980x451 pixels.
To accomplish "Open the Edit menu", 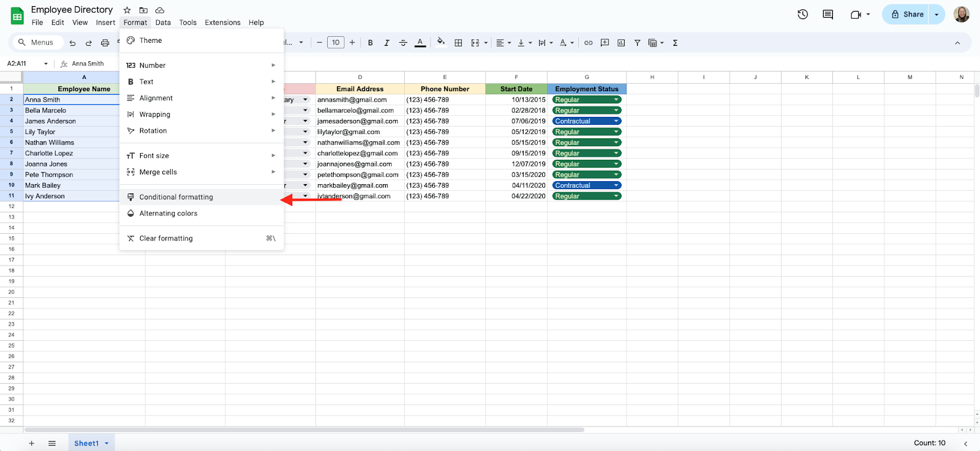I will click(58, 23).
